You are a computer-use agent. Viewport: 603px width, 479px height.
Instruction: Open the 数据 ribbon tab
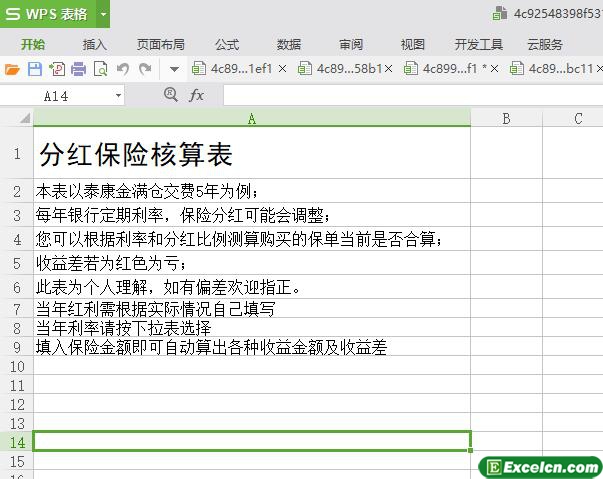point(289,45)
